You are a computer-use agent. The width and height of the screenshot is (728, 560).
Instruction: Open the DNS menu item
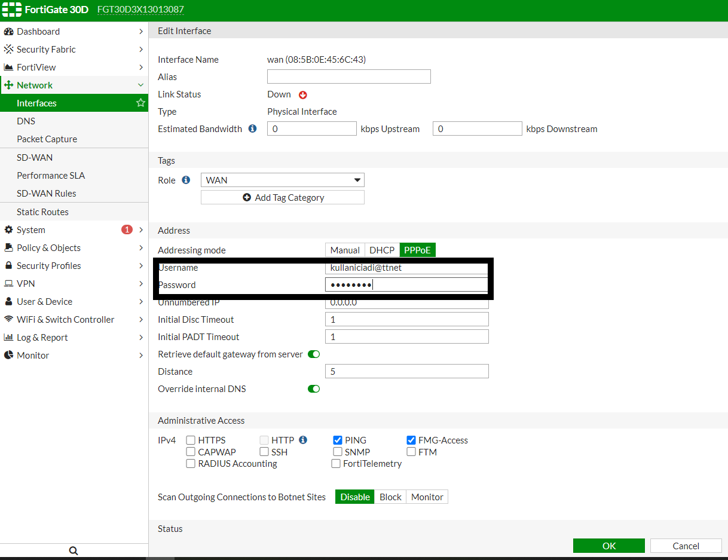[74, 121]
